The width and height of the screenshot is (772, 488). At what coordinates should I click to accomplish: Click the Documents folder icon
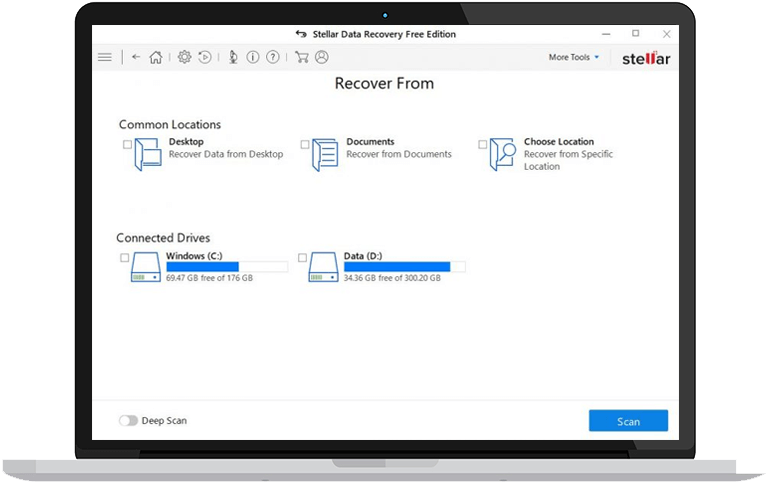(325, 155)
